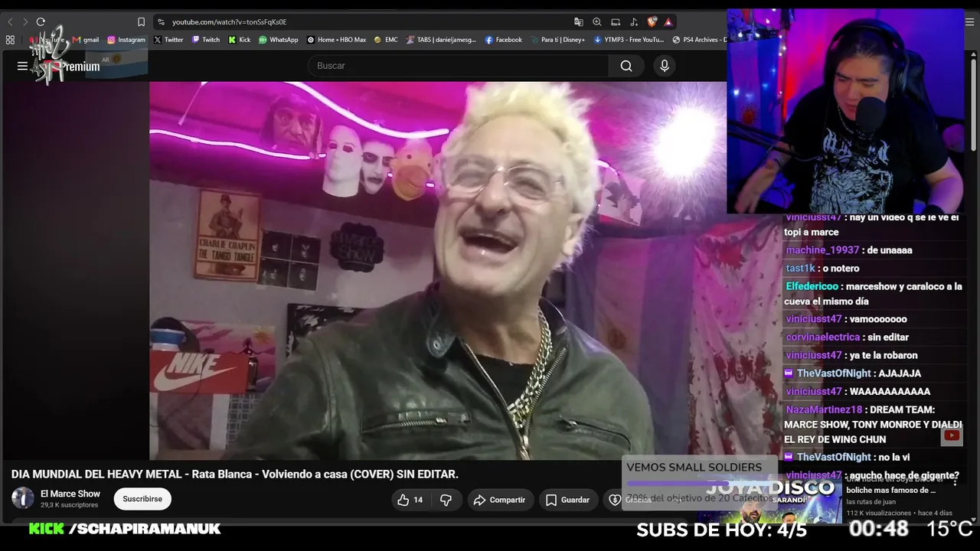Screen dimensions: 980x551
Task: Click the translate page icon
Action: pyautogui.click(x=579, y=21)
